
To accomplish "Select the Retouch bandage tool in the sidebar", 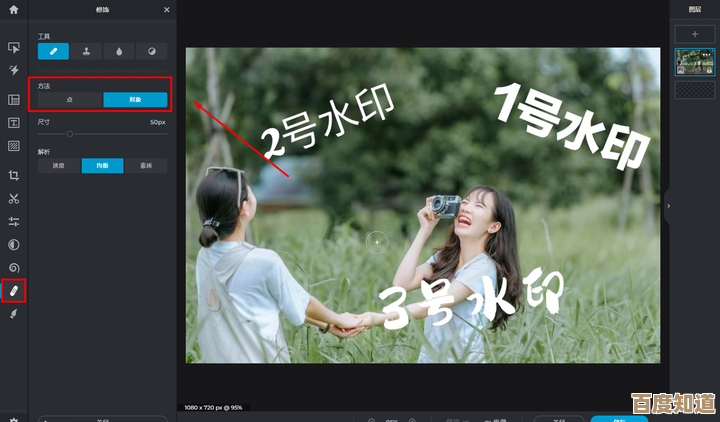I will tap(14, 291).
